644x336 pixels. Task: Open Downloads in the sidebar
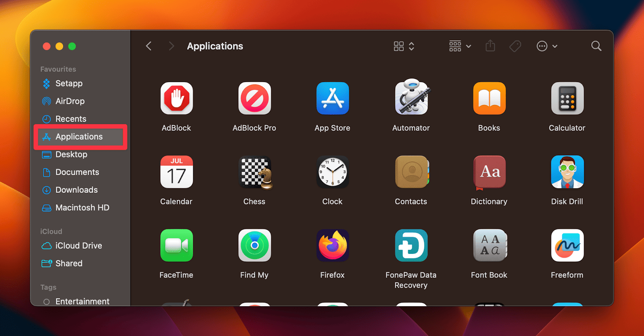(x=80, y=190)
